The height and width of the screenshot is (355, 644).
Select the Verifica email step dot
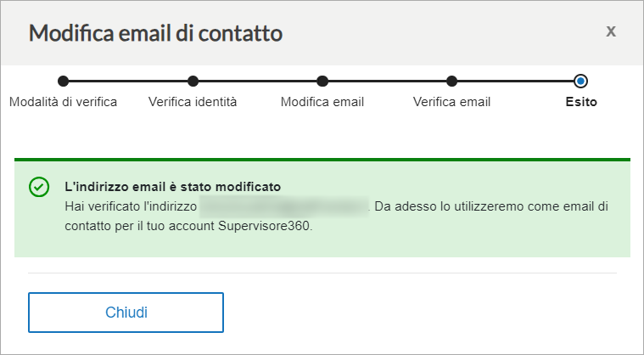tap(451, 82)
